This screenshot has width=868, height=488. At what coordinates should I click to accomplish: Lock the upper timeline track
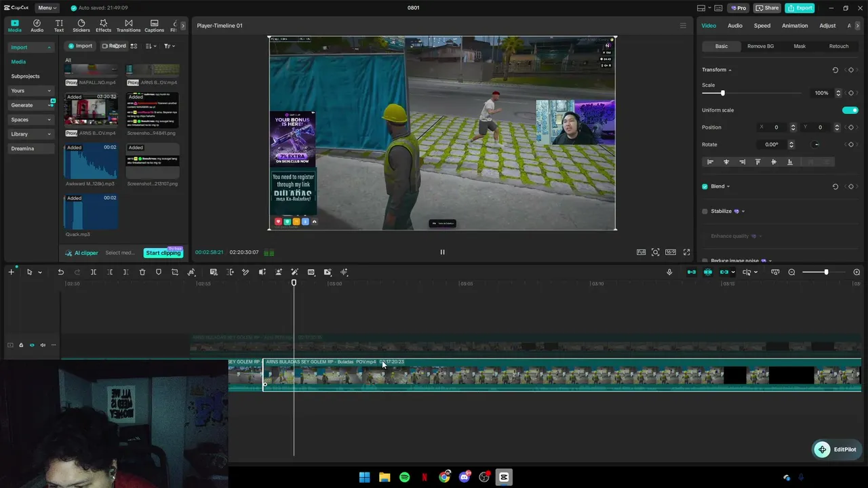point(21,345)
